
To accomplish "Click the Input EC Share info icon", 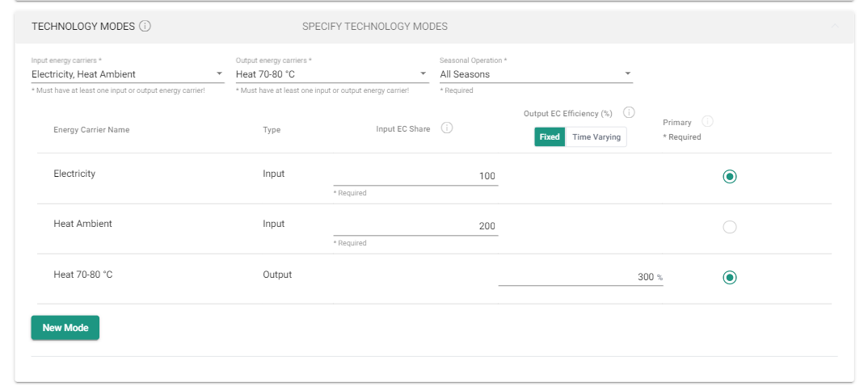I will click(446, 128).
